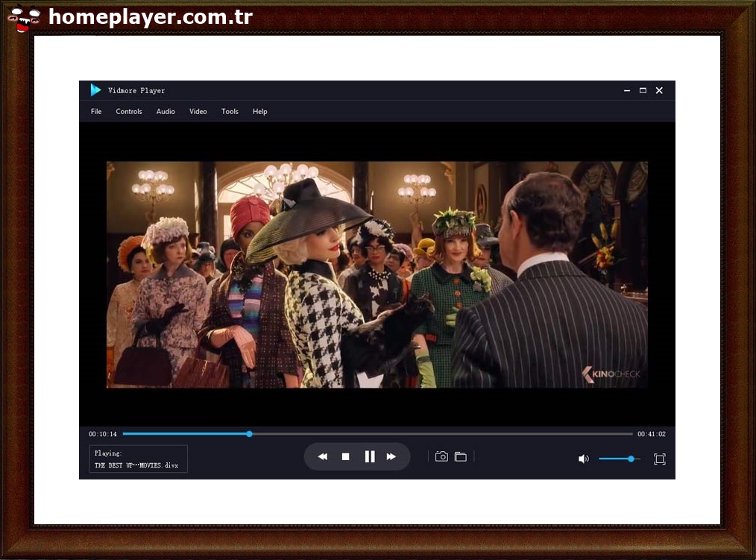Open the Help menu
The image size is (756, 560).
259,111
